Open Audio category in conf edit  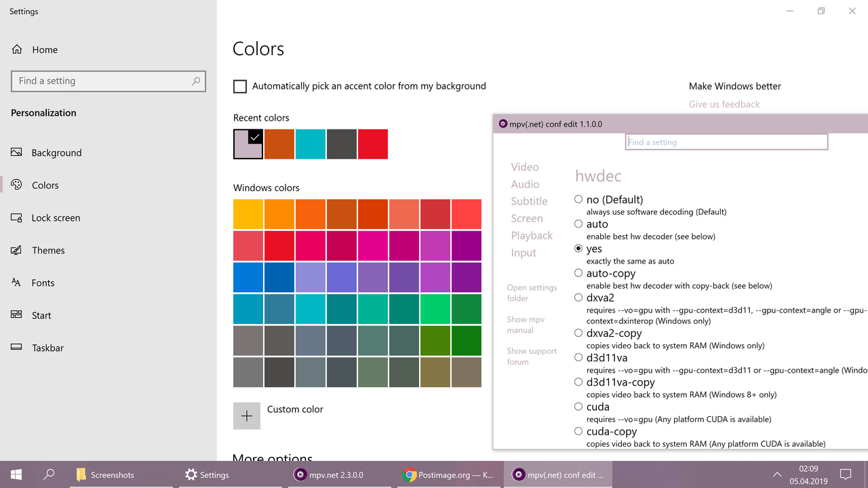(526, 184)
